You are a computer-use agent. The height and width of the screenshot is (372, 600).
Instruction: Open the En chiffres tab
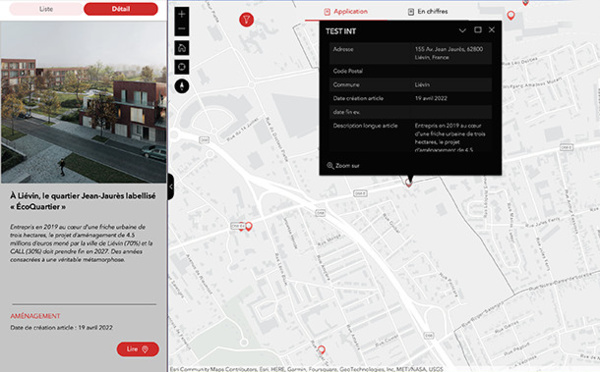click(x=427, y=11)
